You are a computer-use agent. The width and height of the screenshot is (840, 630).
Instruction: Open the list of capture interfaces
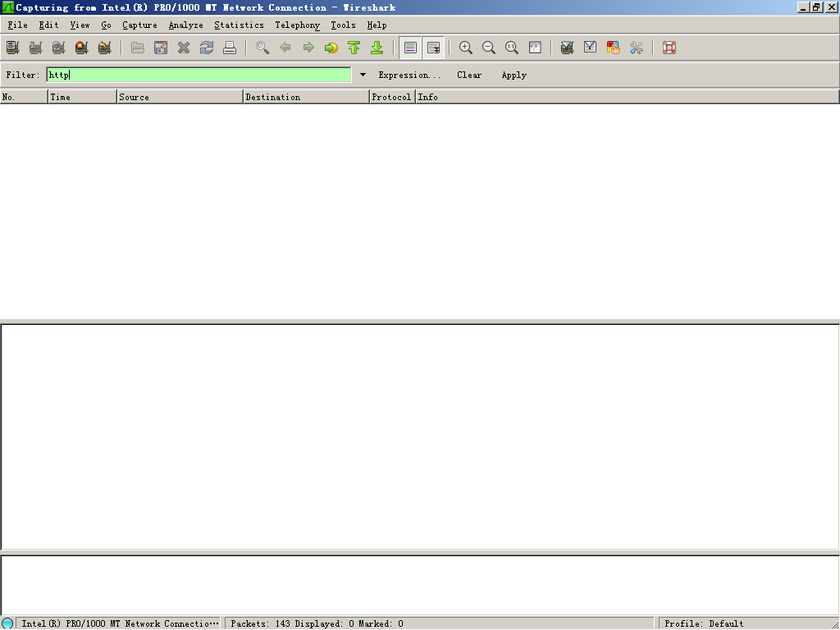pos(13,48)
